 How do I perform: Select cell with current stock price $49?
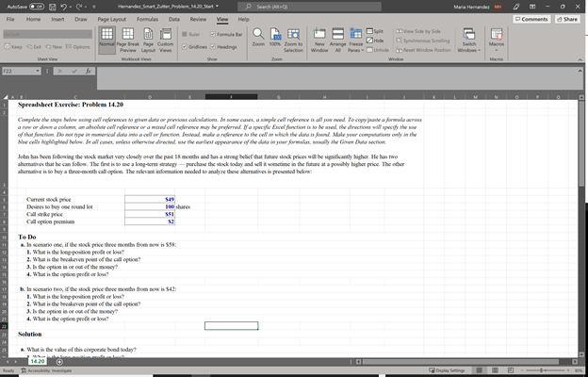coord(150,199)
